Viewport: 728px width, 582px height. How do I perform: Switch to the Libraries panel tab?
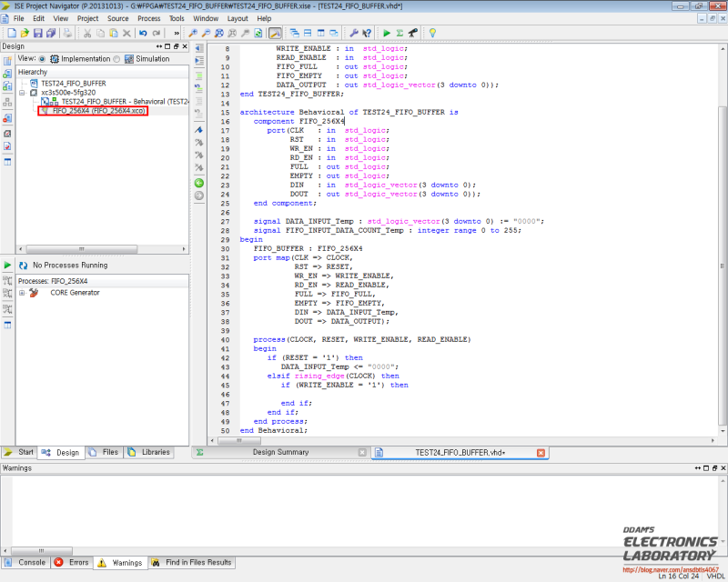pyautogui.click(x=148, y=452)
